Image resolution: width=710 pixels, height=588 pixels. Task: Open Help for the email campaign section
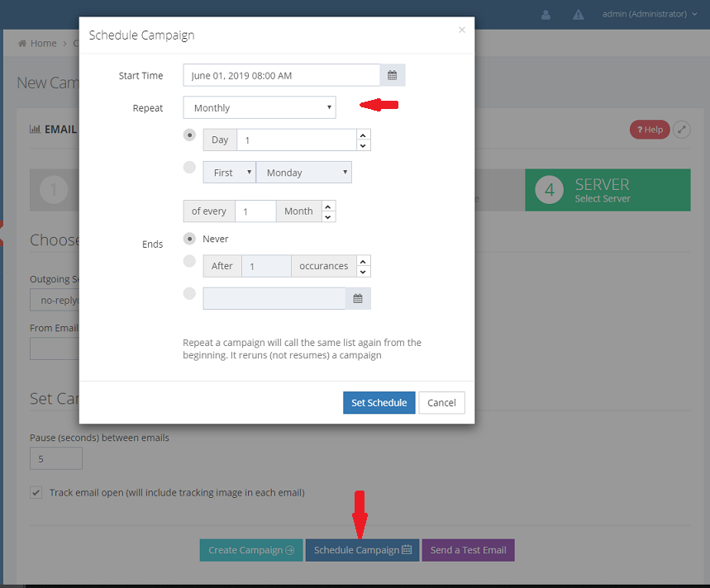[650, 130]
